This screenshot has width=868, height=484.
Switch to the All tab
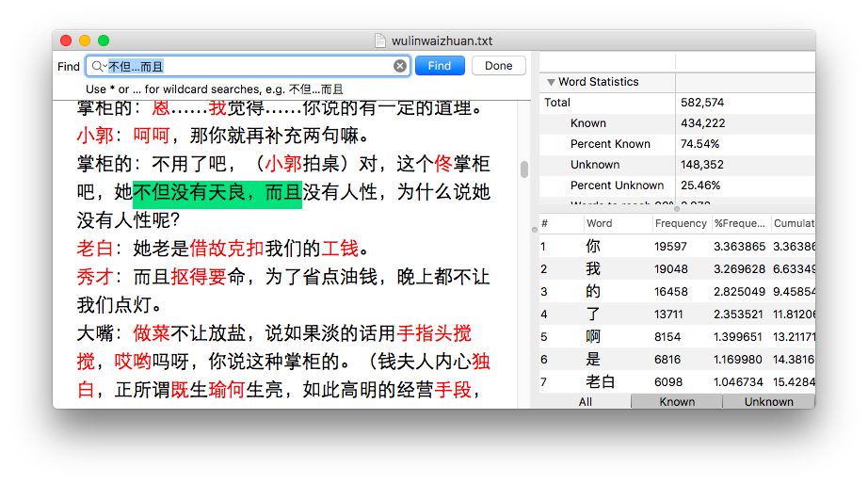586,402
